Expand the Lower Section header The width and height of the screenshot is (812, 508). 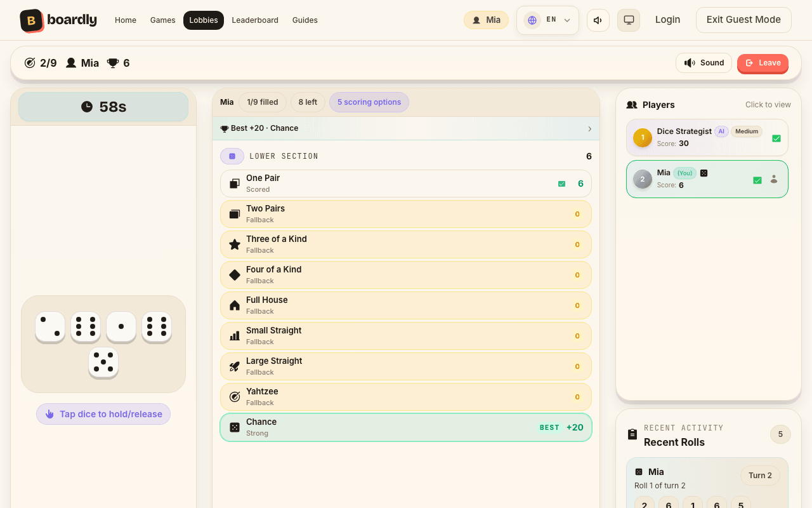coord(406,156)
